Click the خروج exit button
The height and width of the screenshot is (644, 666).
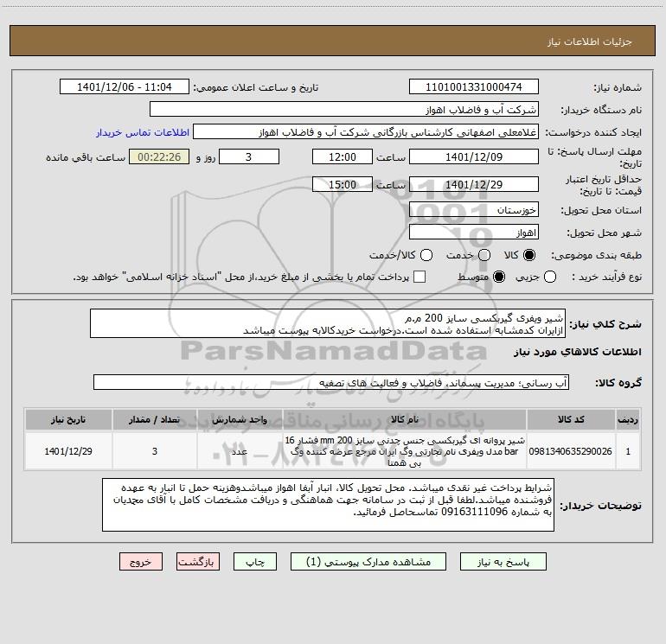point(141,562)
